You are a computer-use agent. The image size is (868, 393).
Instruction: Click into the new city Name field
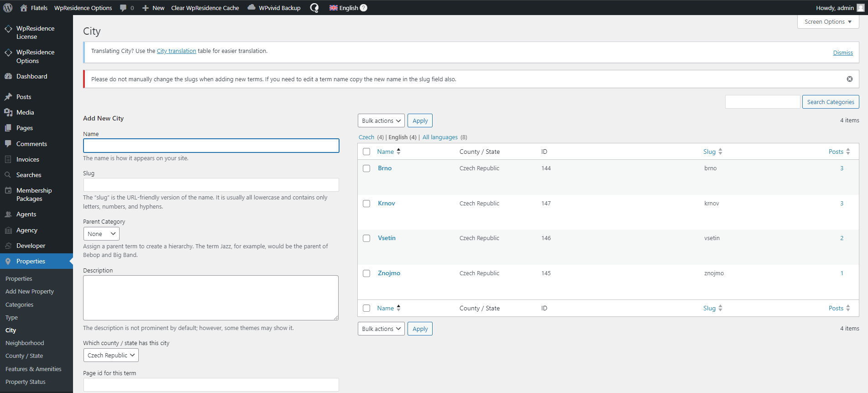(211, 146)
